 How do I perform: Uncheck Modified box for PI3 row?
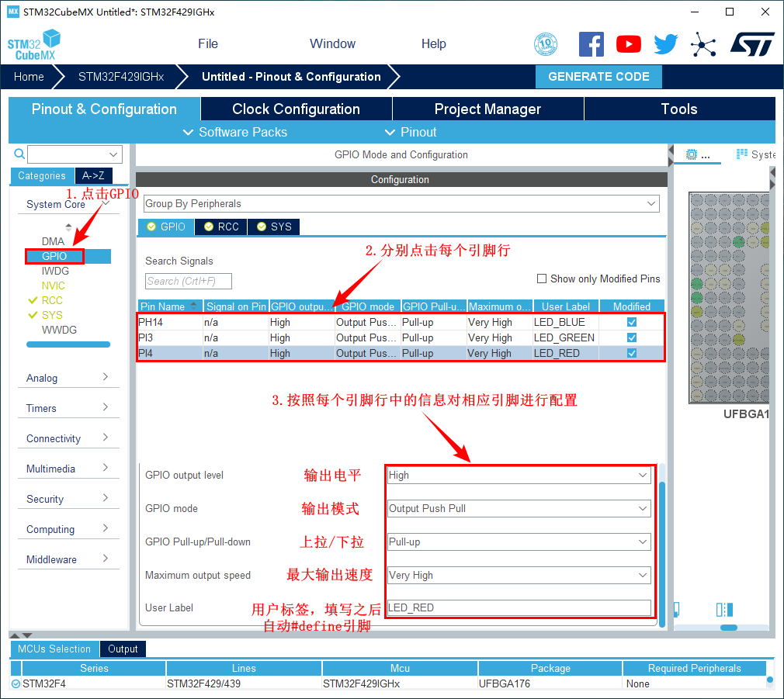pos(632,337)
